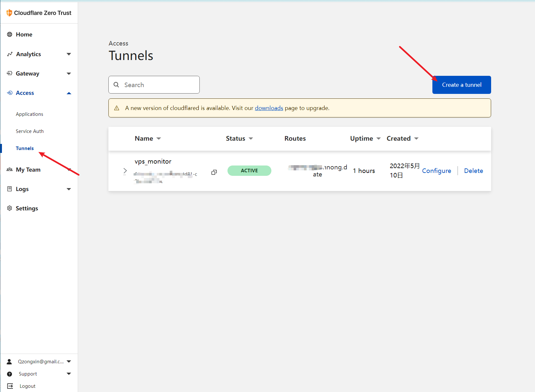Open the Support dropdown arrow
This screenshot has height=392, width=535.
pyautogui.click(x=69, y=374)
